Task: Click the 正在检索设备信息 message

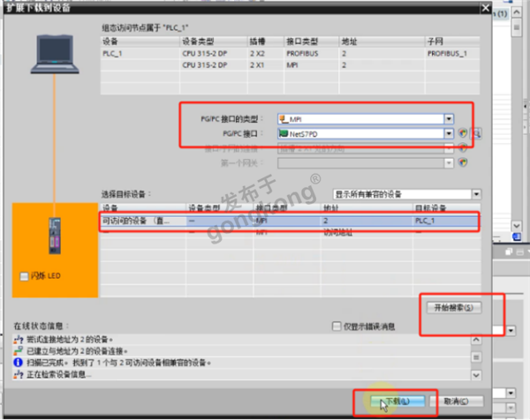Action: click(x=59, y=374)
